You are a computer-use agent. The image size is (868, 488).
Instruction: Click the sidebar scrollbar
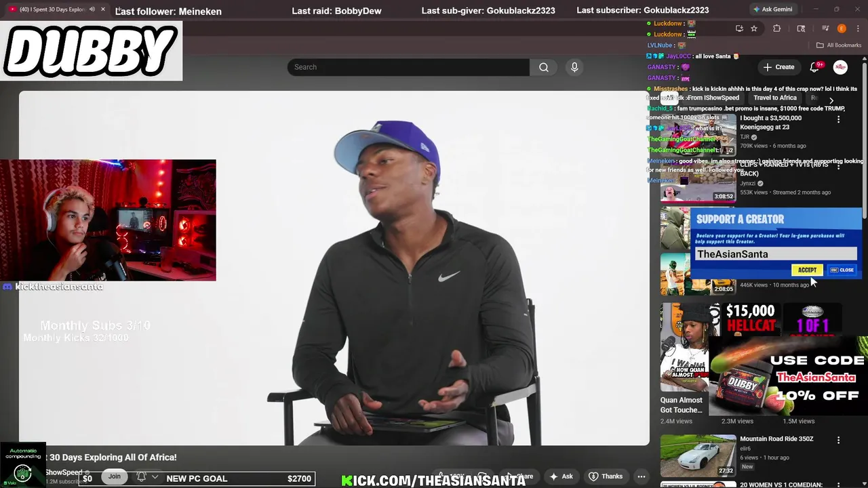pyautogui.click(x=865, y=141)
